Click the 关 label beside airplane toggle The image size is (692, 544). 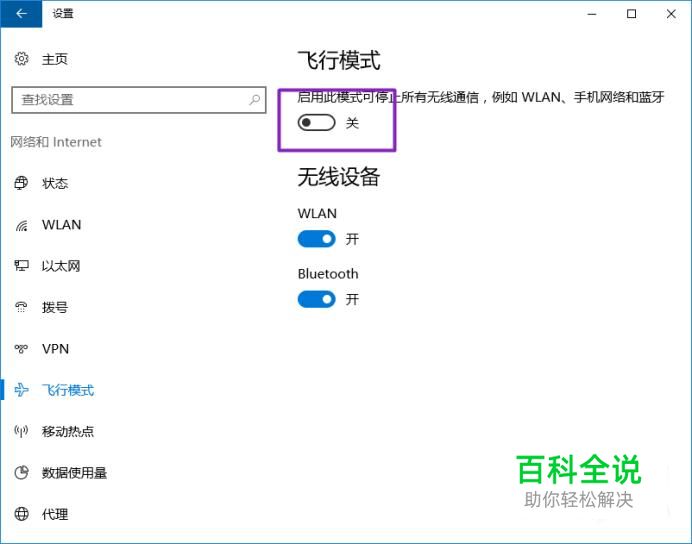pyautogui.click(x=352, y=123)
